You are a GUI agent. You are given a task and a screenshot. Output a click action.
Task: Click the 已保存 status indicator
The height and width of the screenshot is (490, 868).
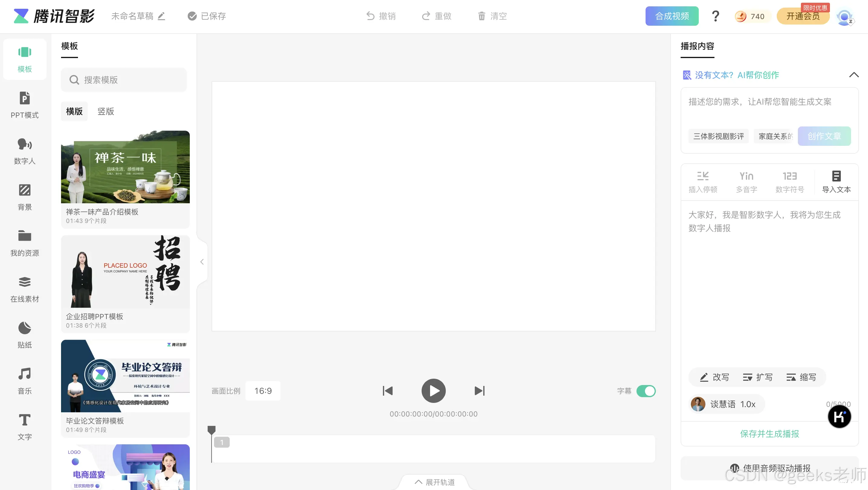206,16
